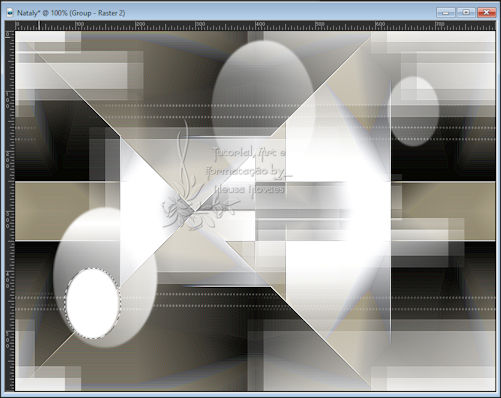501x398 pixels.
Task: Click the 600 mark on horizontal ruler
Action: point(380,24)
